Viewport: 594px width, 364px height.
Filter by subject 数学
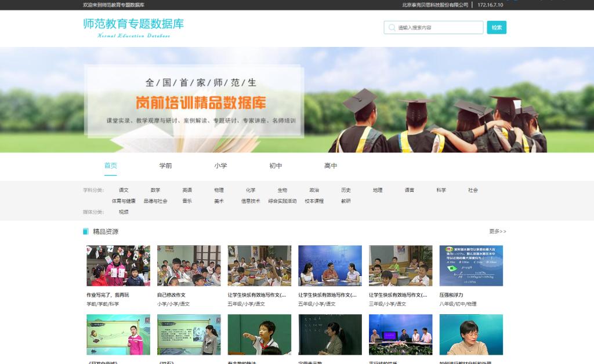click(x=155, y=190)
